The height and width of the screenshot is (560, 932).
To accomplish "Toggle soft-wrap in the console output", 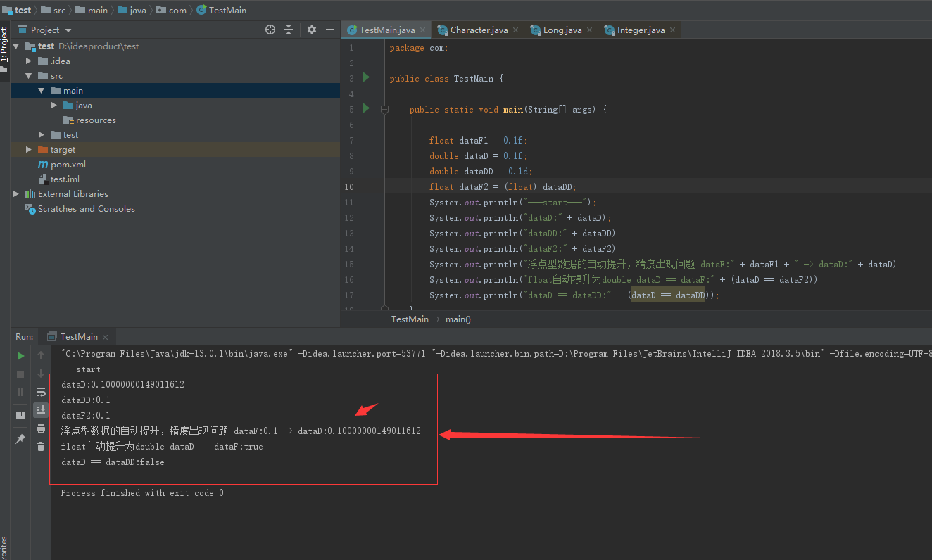I will (41, 393).
